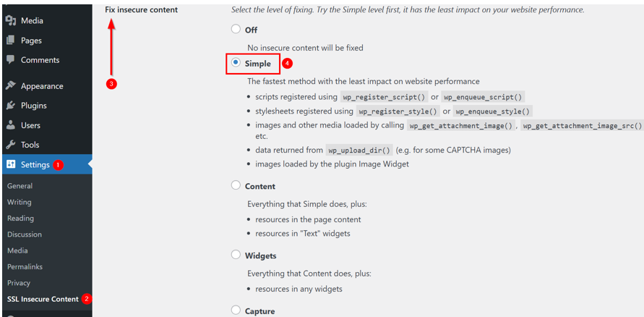Go to Discussion settings submenu
The height and width of the screenshot is (317, 644).
(25, 234)
